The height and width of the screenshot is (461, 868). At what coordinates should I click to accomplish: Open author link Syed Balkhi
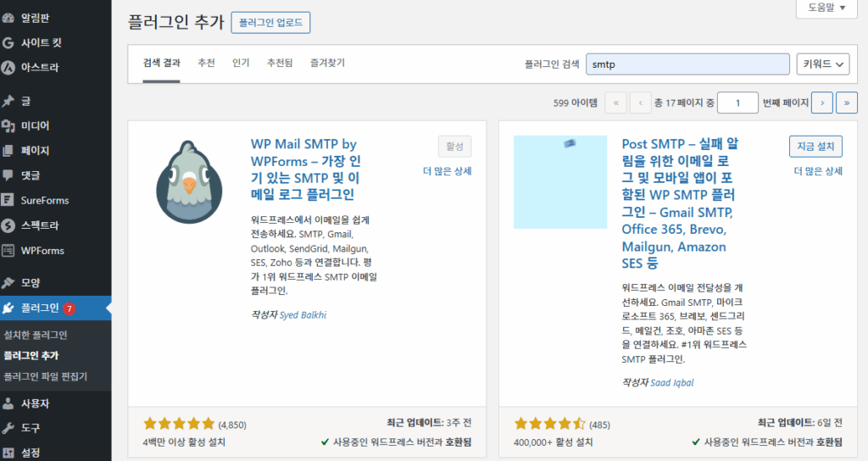point(303,315)
